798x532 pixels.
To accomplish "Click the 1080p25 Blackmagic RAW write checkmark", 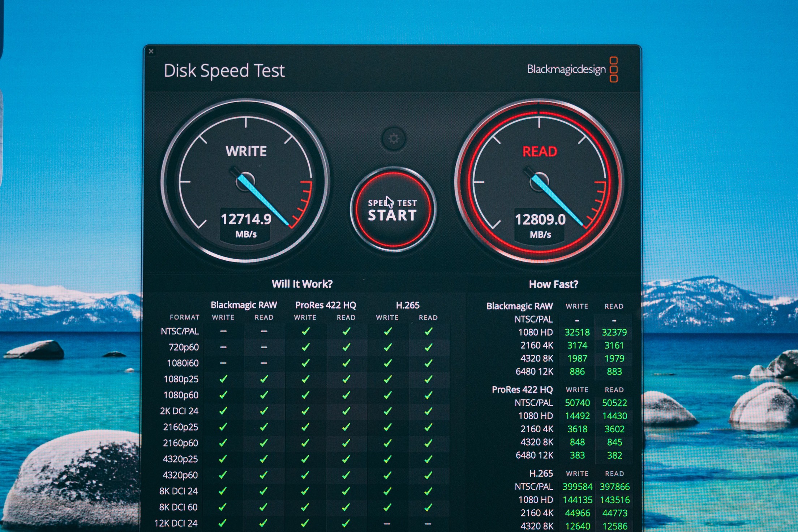I will [x=223, y=379].
